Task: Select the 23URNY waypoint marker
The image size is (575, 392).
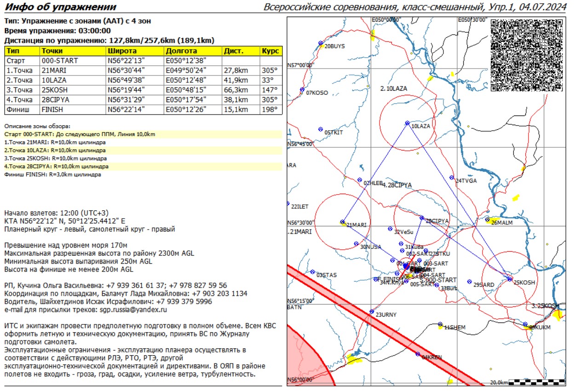Action: click(x=372, y=312)
